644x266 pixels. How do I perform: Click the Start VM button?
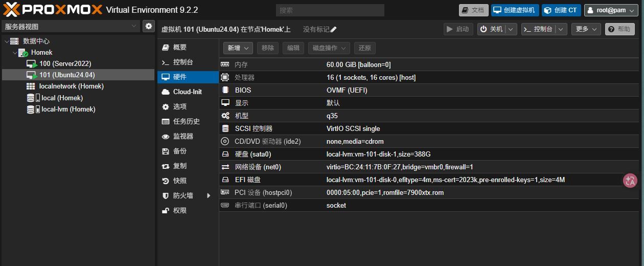(458, 29)
